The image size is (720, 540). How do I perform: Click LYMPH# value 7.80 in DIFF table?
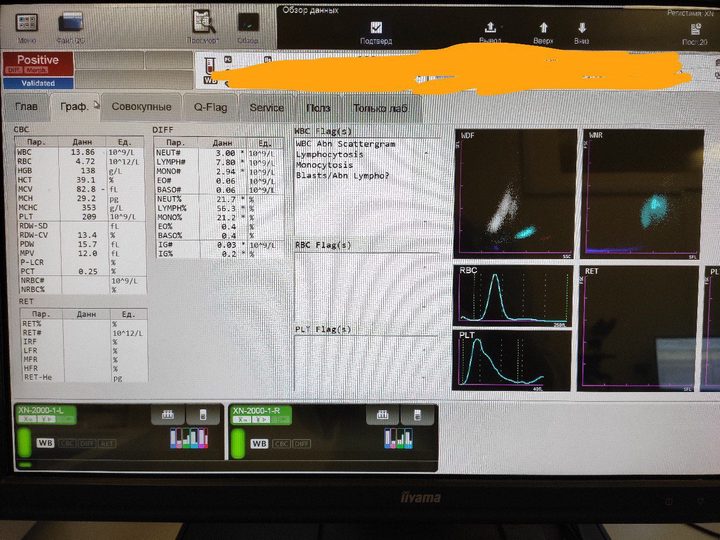tap(225, 162)
